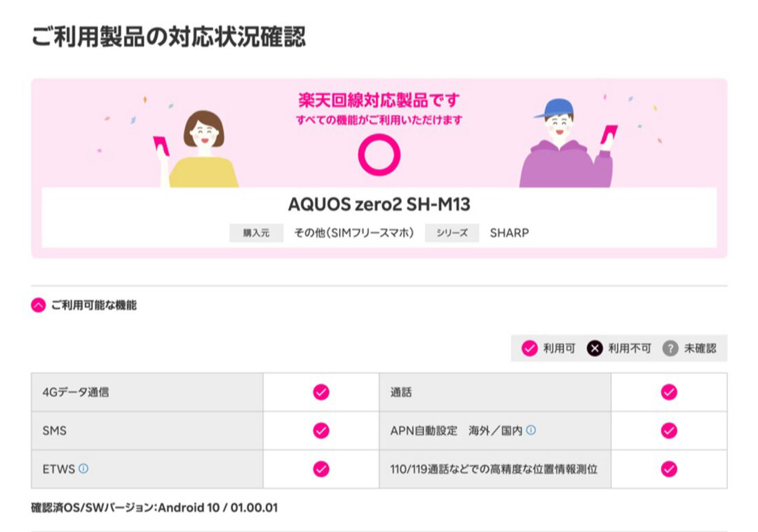Click the heading ご利用製品の対応状況確認
This screenshot has height=532, width=758.
169,37
